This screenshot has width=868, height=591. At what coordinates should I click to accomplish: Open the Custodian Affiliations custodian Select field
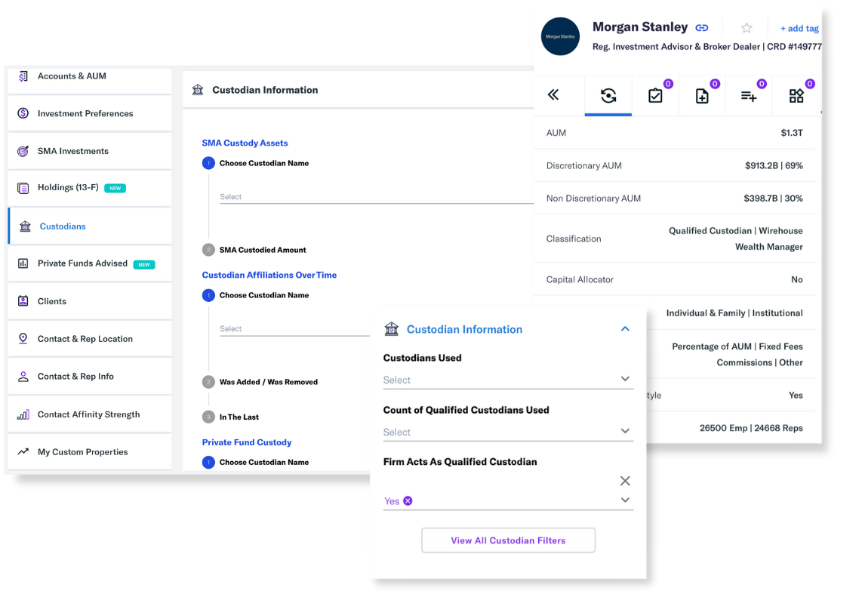pyautogui.click(x=294, y=328)
